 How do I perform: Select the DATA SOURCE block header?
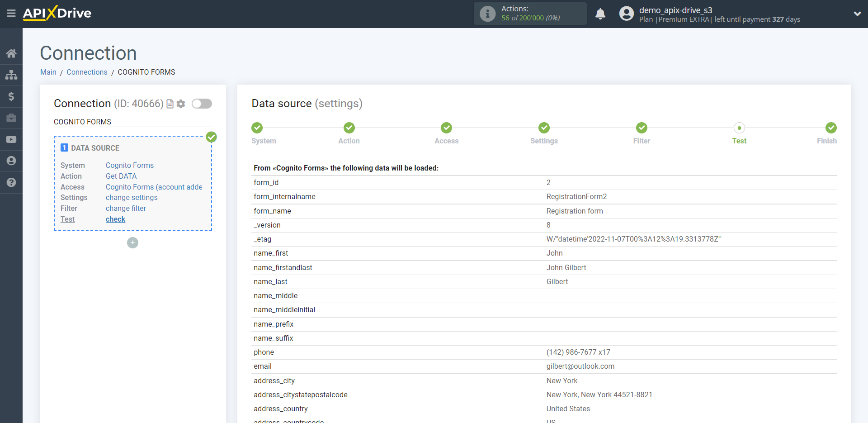click(90, 148)
